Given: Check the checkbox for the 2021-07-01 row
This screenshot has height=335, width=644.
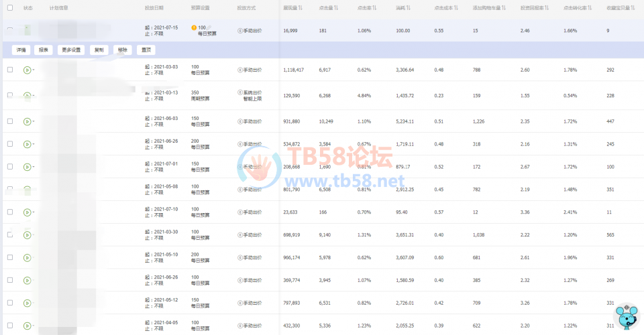Looking at the screenshot, I should tap(10, 166).
